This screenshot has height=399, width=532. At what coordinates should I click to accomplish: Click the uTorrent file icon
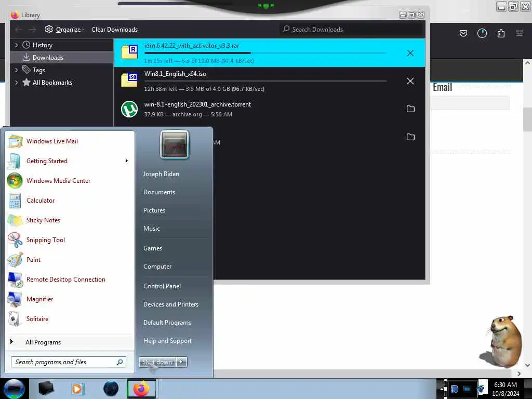[x=129, y=109]
